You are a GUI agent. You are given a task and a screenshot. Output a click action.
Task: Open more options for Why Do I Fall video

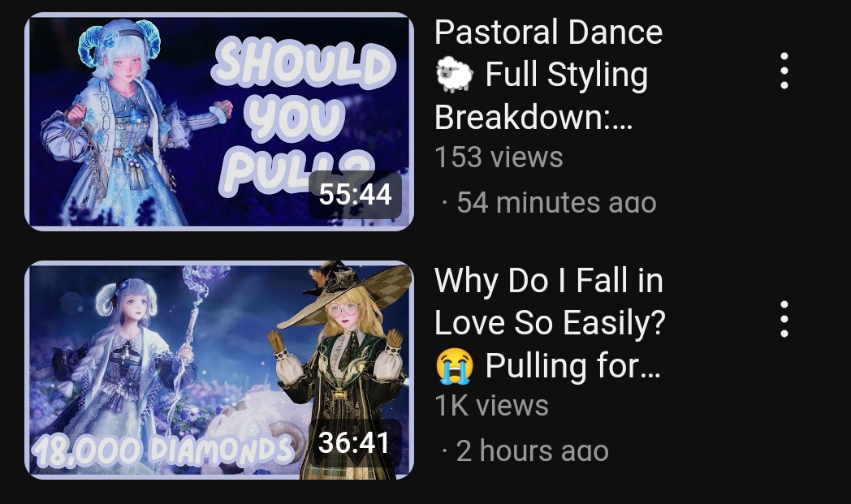tap(784, 319)
